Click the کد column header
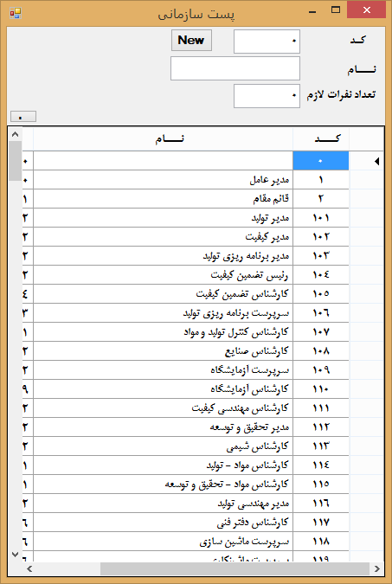The image size is (392, 584). pos(321,139)
